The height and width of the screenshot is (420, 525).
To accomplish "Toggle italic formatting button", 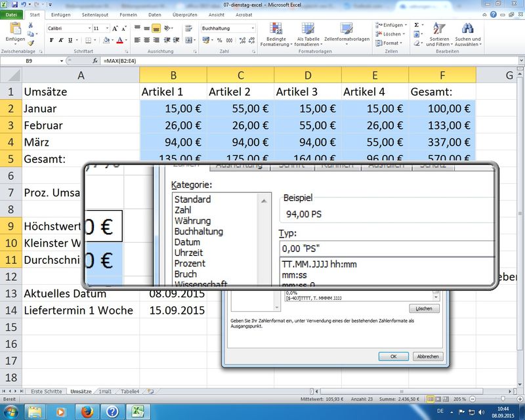I will coord(61,40).
